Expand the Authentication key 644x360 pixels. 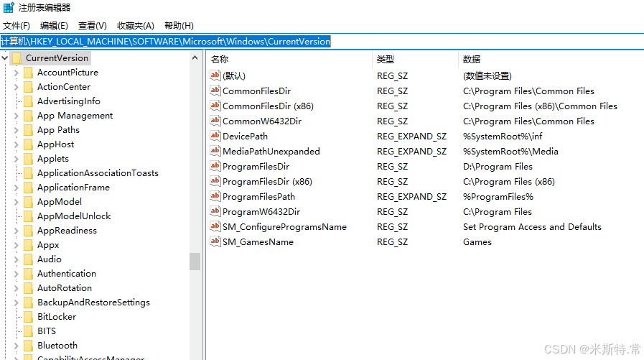point(17,274)
